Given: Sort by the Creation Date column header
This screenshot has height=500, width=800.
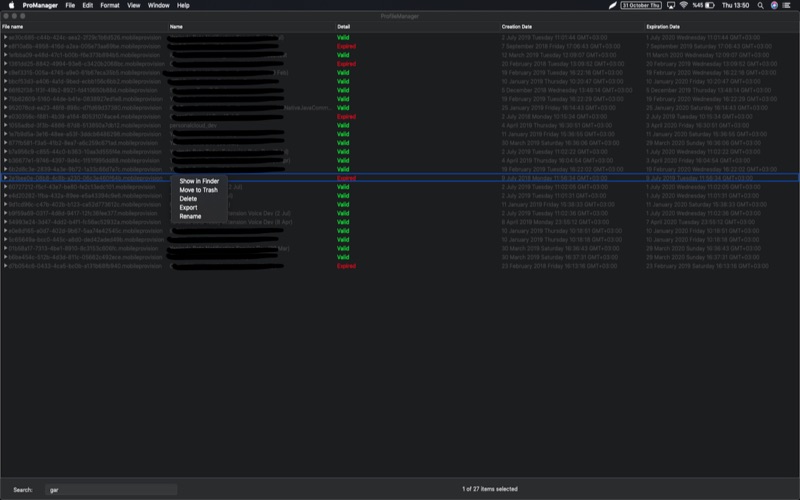Looking at the screenshot, I should (x=516, y=27).
